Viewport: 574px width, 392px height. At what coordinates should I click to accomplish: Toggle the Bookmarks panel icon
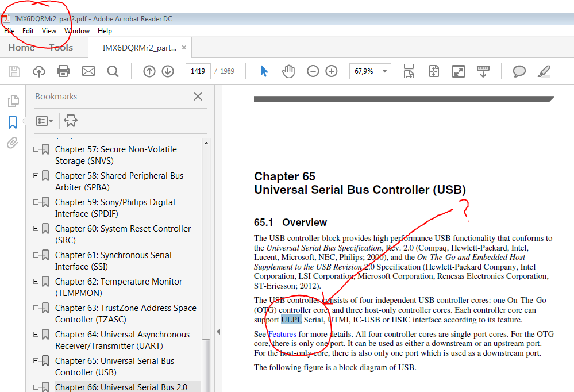tap(13, 122)
